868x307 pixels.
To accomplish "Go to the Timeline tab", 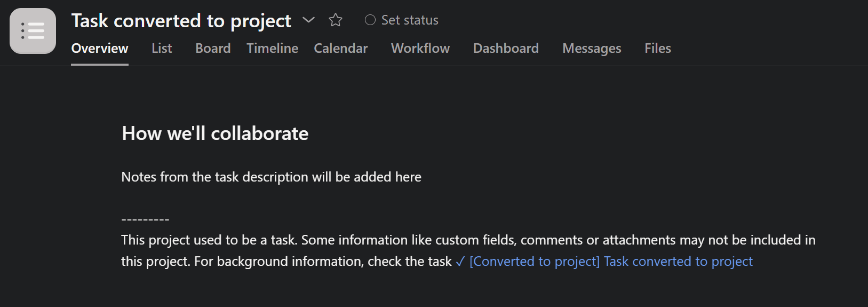I will [x=272, y=48].
